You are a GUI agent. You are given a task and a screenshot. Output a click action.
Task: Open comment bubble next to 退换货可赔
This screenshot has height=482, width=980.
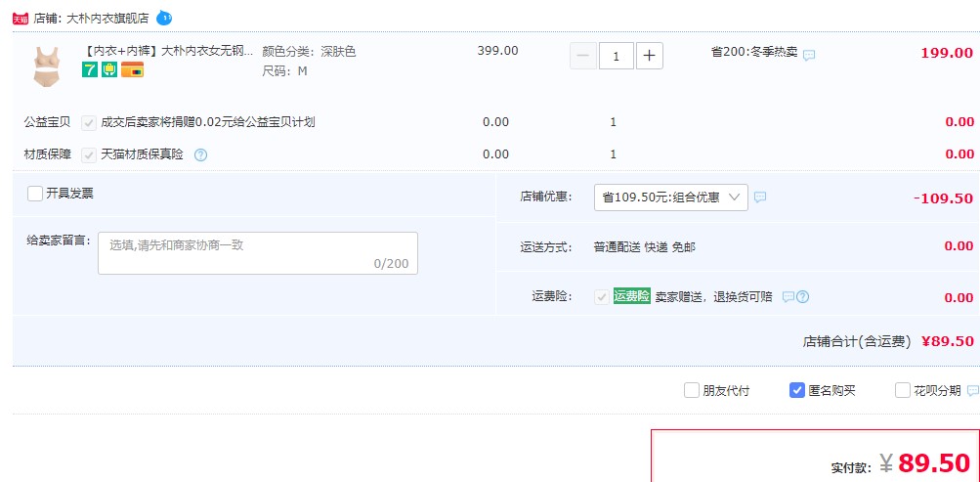pyautogui.click(x=788, y=296)
